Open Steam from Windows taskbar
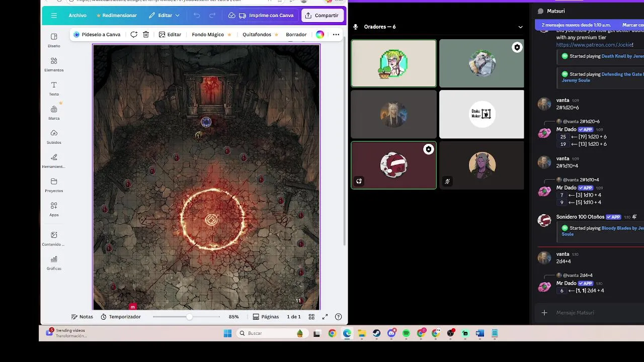This screenshot has width=644, height=362. pyautogui.click(x=376, y=333)
